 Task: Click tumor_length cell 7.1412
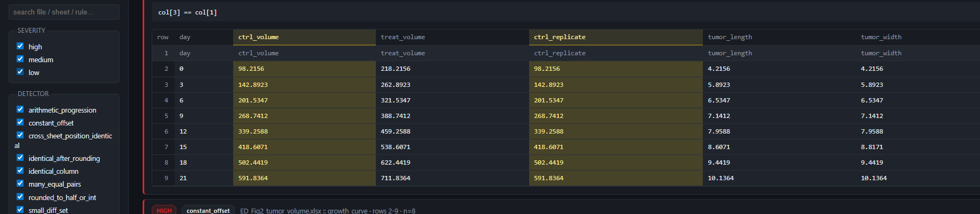[779, 116]
